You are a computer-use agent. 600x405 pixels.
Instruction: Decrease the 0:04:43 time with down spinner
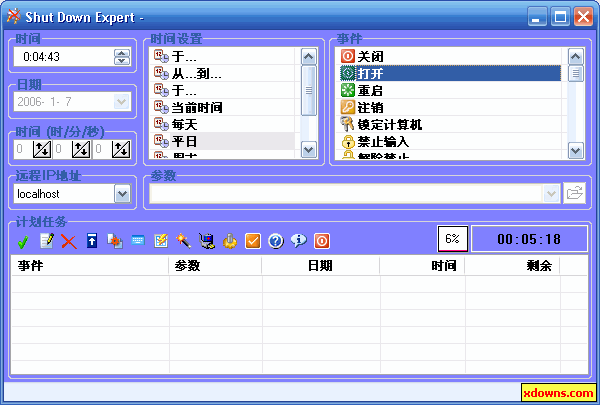pyautogui.click(x=122, y=61)
